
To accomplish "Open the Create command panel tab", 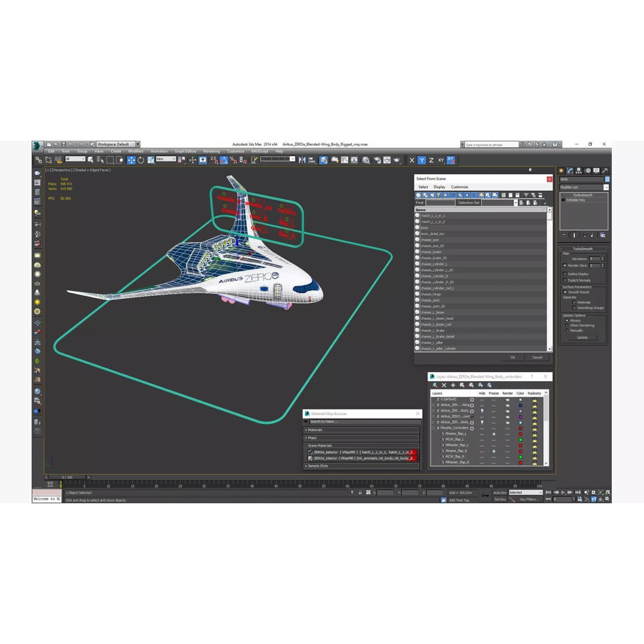I will click(x=562, y=171).
